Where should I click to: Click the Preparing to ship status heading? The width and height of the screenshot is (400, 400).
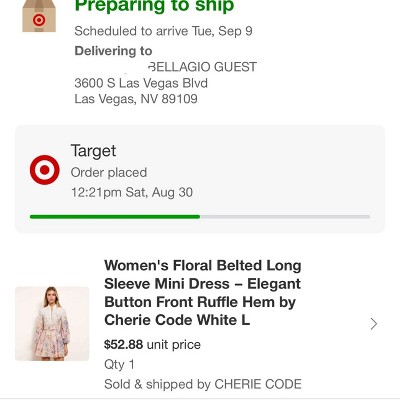pyautogui.click(x=154, y=6)
